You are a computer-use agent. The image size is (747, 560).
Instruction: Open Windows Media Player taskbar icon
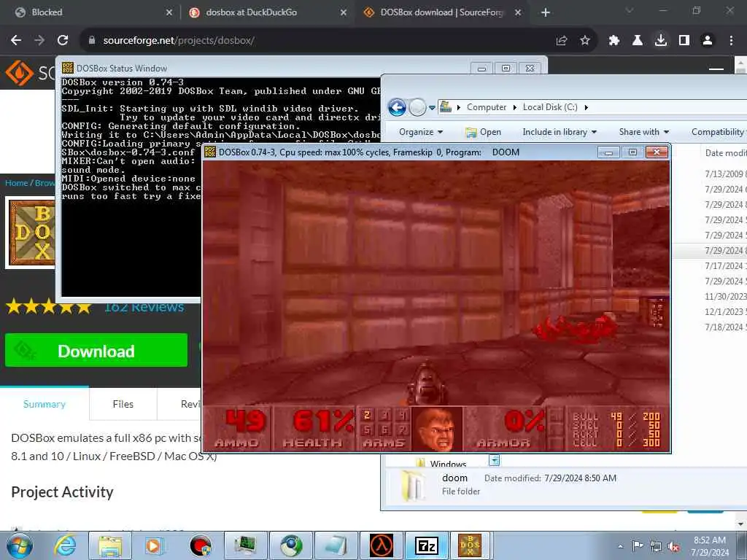tap(155, 545)
